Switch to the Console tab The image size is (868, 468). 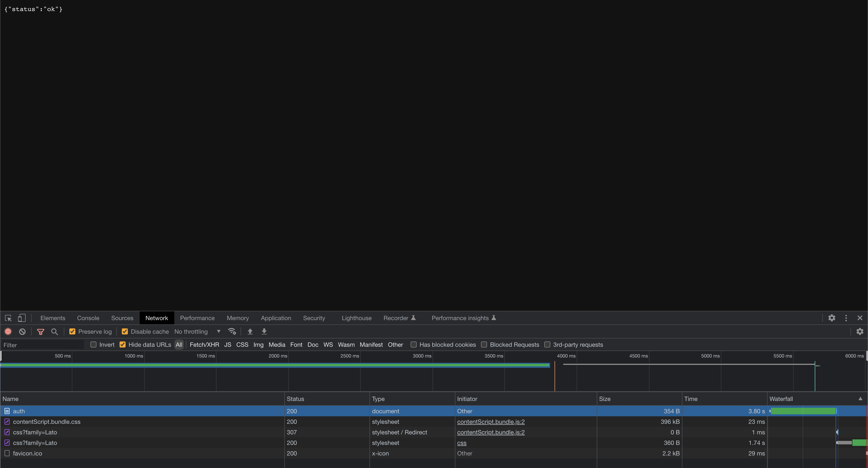coord(88,318)
